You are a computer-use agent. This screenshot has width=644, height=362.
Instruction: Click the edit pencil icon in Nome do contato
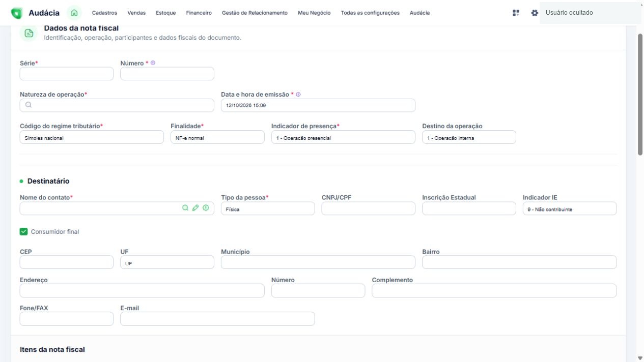click(x=195, y=208)
